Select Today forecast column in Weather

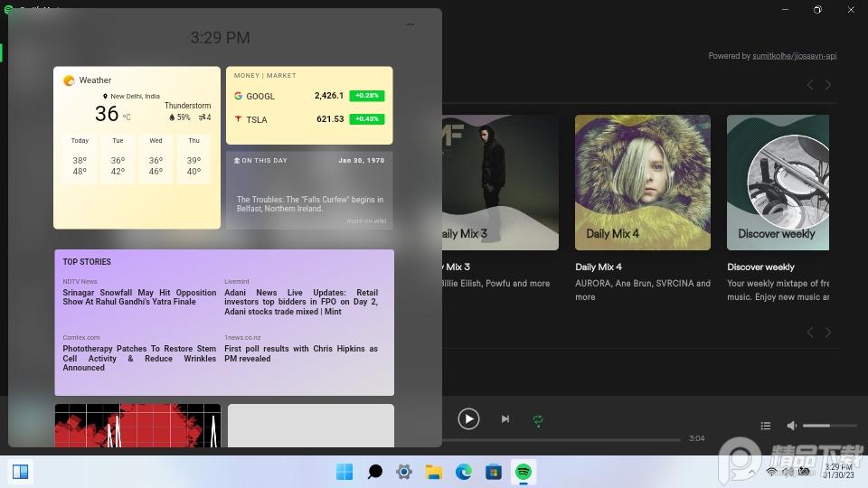point(80,158)
